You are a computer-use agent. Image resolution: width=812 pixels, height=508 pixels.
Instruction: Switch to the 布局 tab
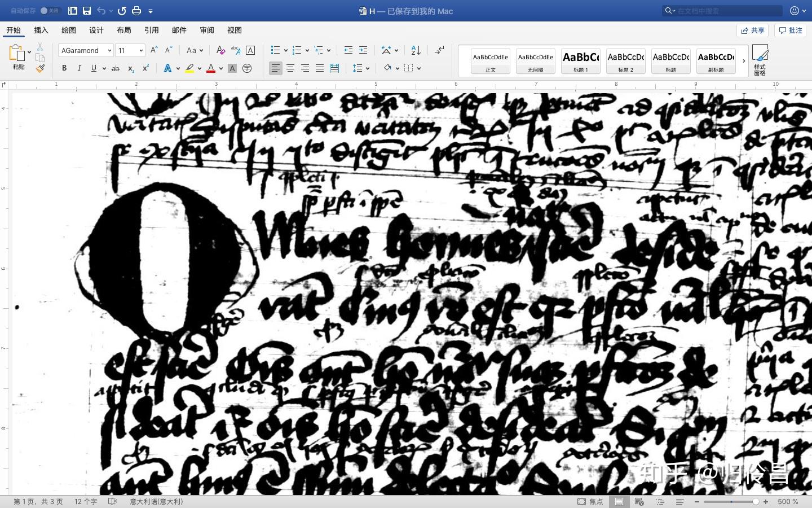124,30
